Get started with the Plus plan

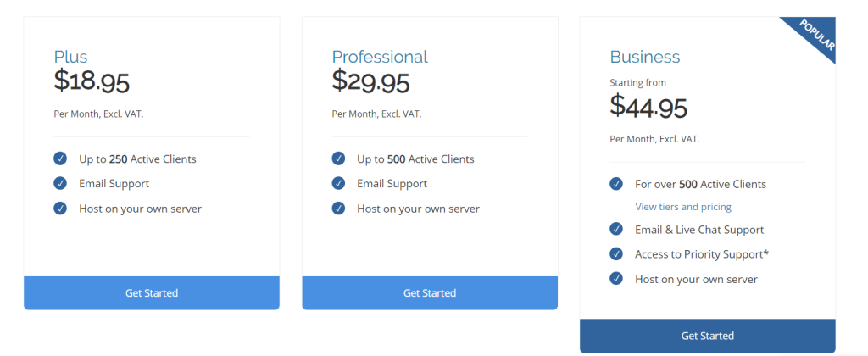(152, 293)
